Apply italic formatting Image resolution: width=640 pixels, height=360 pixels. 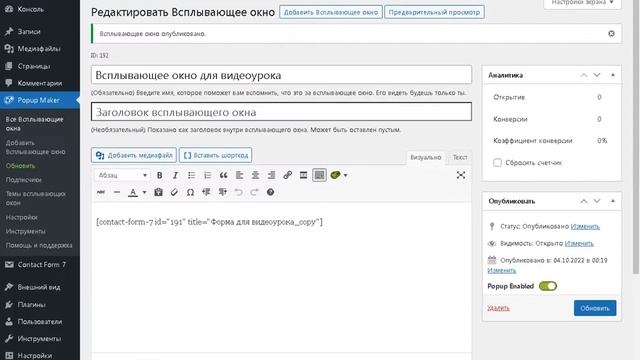coord(175,175)
